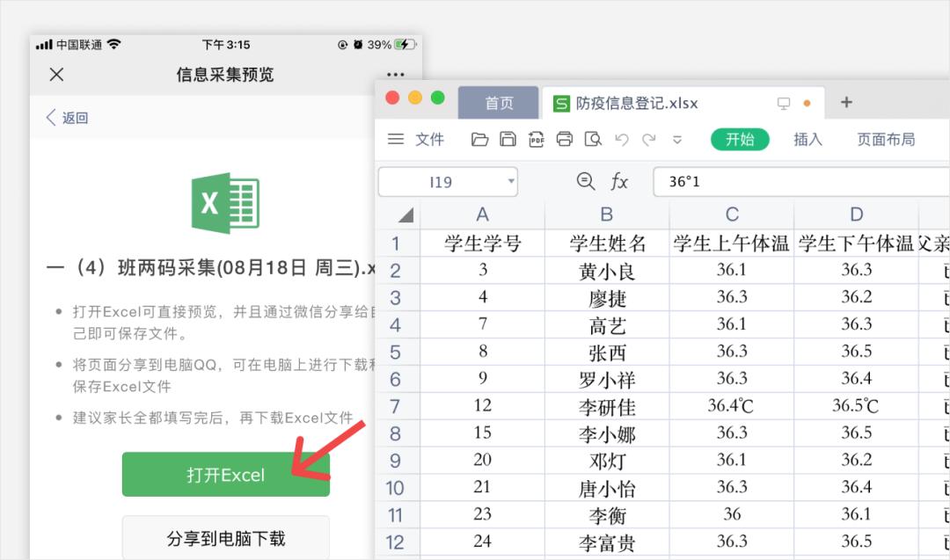The image size is (950, 560).
Task: Open print preview
Action: point(592,139)
